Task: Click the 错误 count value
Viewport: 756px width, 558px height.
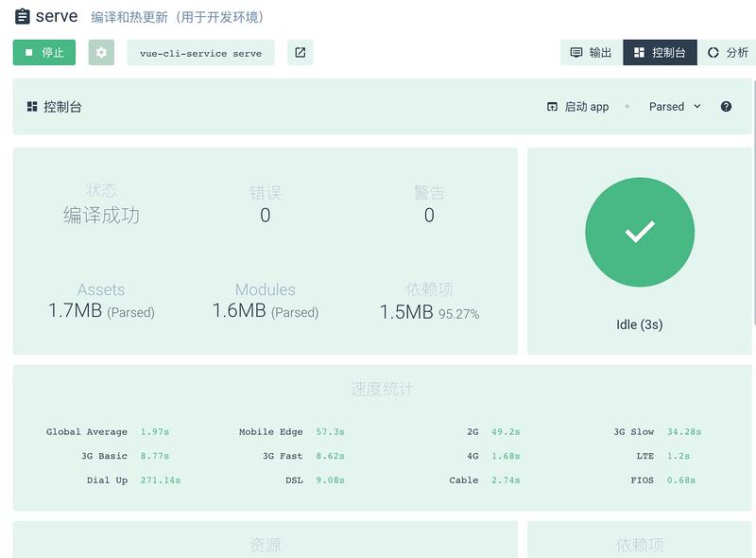Action: 266,215
